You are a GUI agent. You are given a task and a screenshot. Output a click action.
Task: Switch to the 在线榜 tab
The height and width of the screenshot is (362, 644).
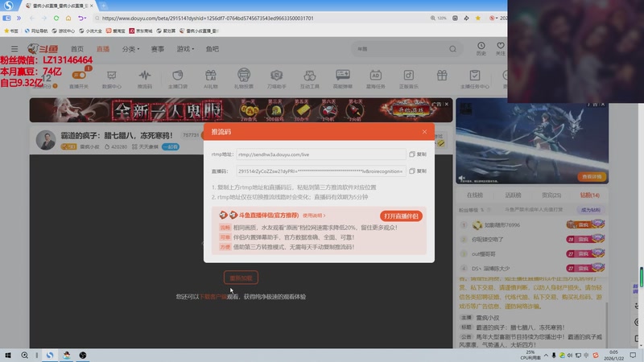475,195
